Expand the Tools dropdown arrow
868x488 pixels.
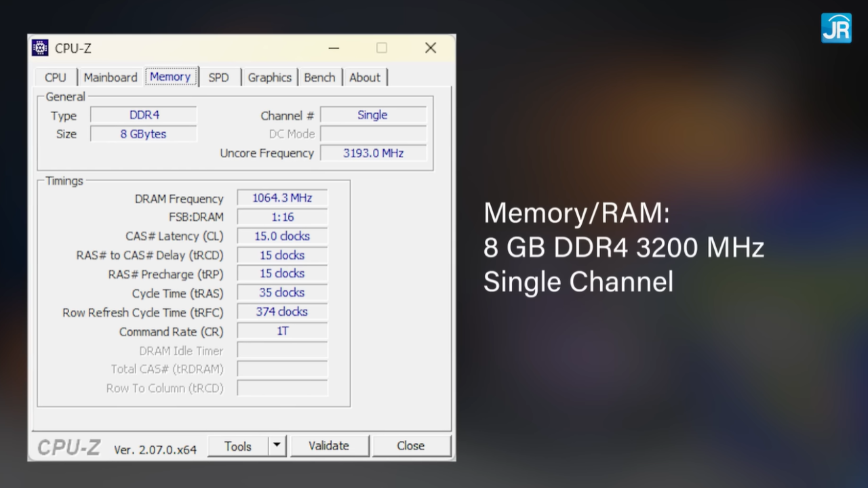tap(277, 446)
